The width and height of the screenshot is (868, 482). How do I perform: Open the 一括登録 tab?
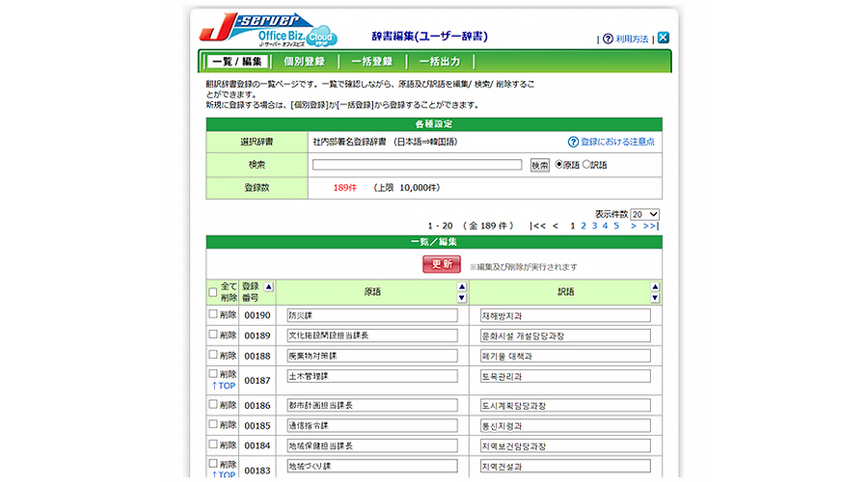(x=372, y=62)
